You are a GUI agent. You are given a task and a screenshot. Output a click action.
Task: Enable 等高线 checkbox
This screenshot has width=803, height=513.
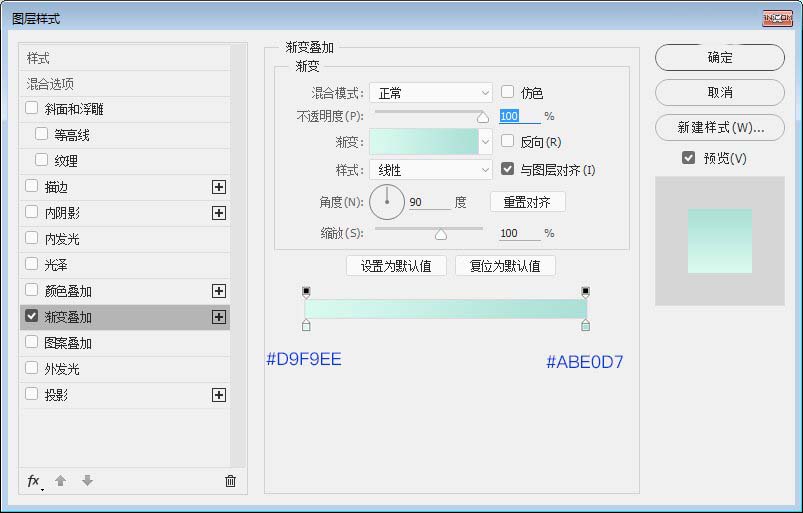click(41, 134)
